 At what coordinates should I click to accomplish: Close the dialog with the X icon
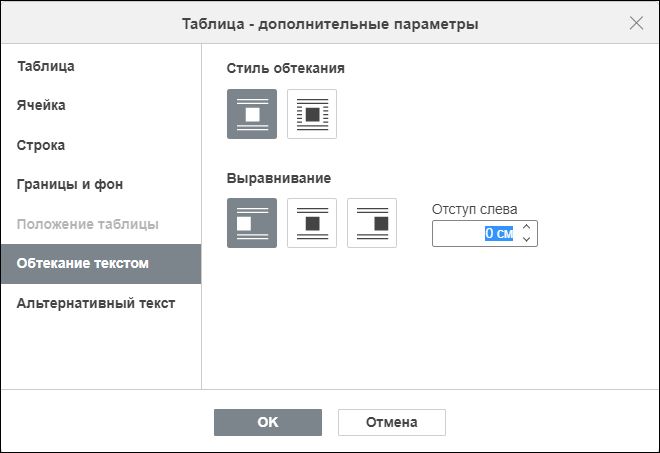coord(636,23)
